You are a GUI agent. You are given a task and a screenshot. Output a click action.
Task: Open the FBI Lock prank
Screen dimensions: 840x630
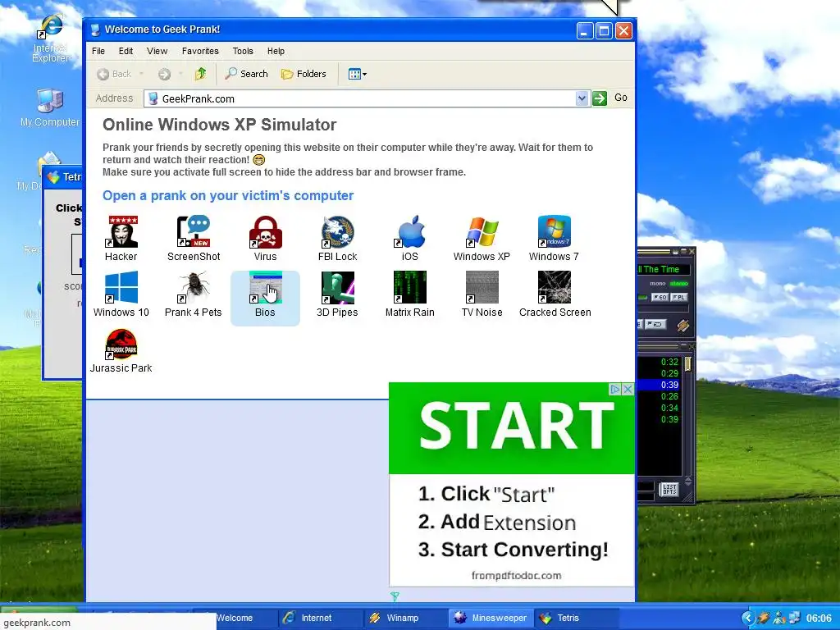click(337, 239)
